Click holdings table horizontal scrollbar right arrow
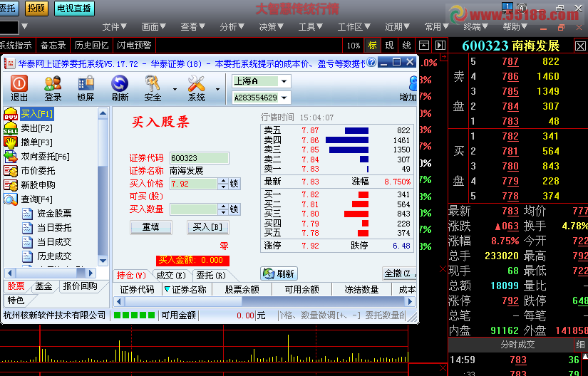 (x=410, y=301)
